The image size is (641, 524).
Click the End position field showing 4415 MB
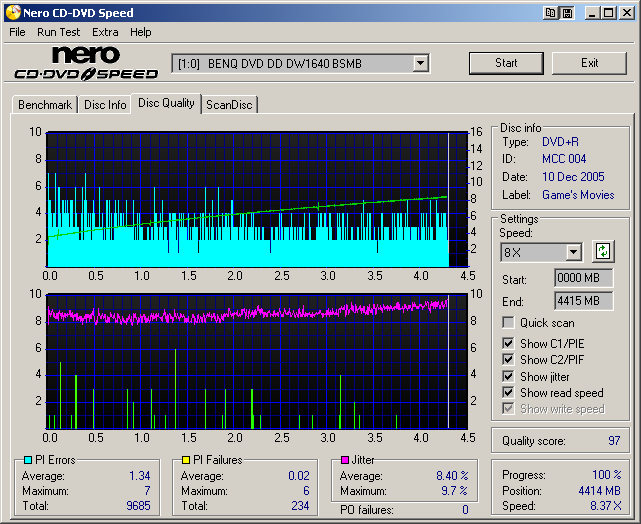pyautogui.click(x=583, y=300)
